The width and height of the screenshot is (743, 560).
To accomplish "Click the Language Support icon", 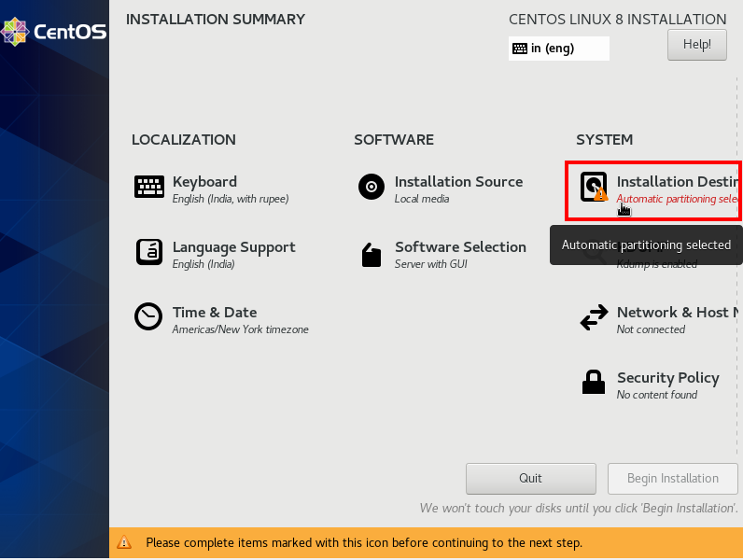I will 149,252.
